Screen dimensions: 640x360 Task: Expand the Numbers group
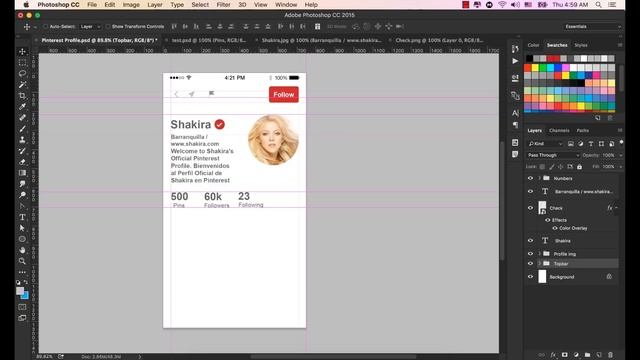point(539,178)
